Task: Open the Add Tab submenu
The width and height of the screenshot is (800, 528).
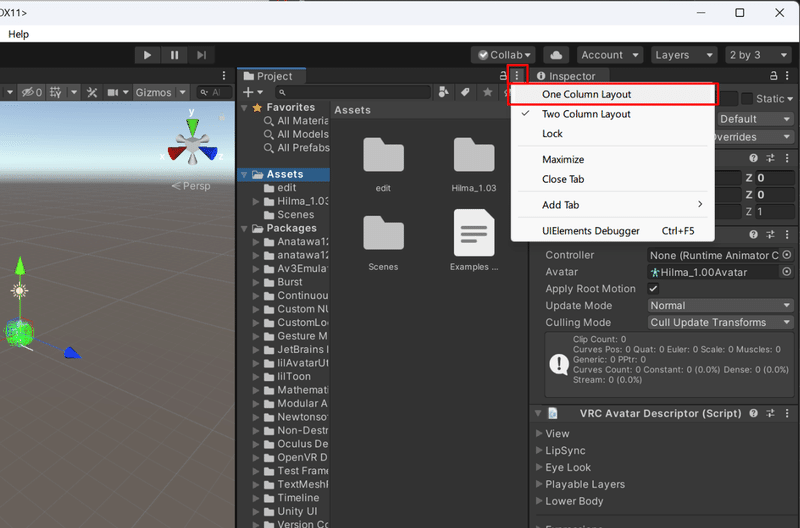Action: click(612, 205)
